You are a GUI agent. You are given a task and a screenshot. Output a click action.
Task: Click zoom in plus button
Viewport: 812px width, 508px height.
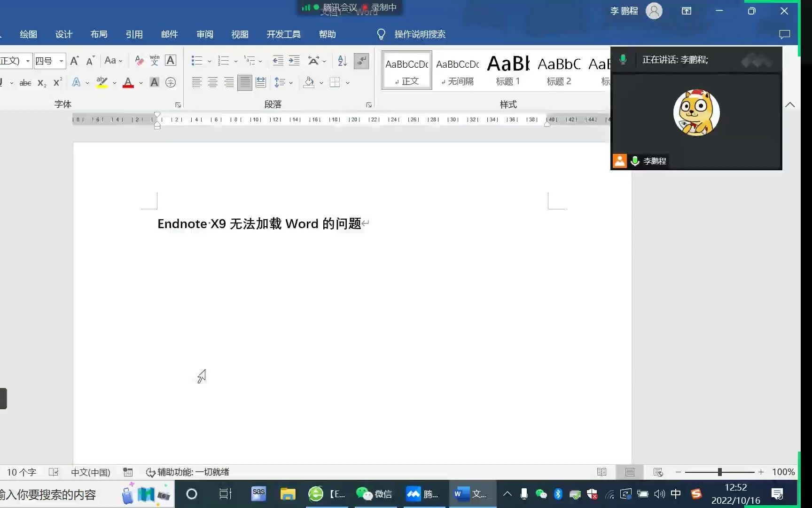pos(761,472)
